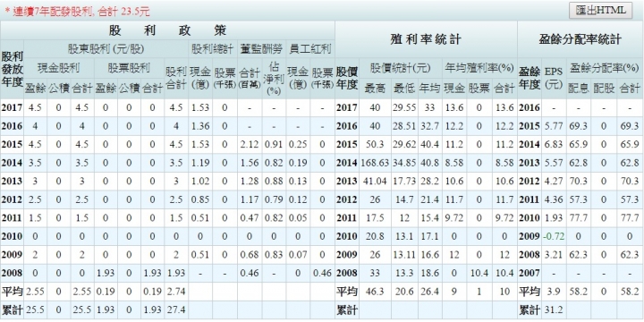Click the 股價年度 column header
This screenshot has height=322, width=644.
point(347,78)
